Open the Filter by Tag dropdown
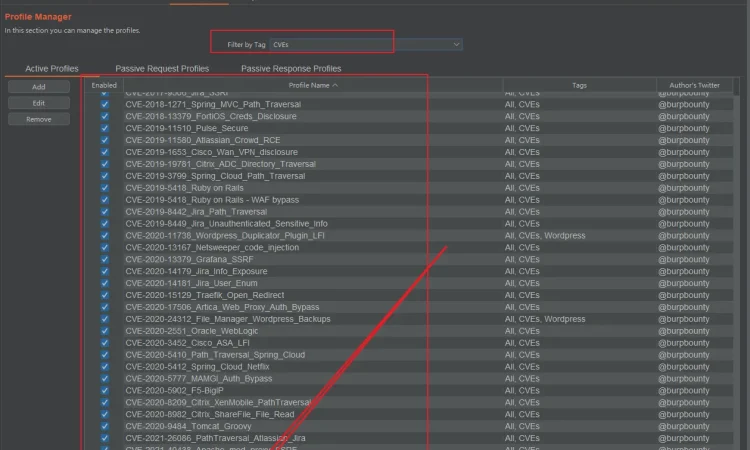 pyautogui.click(x=366, y=44)
